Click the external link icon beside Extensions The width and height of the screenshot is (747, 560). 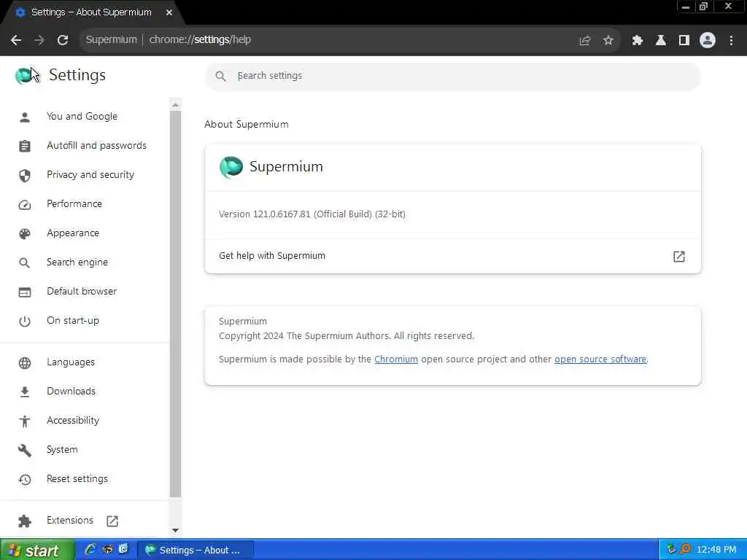click(x=112, y=521)
